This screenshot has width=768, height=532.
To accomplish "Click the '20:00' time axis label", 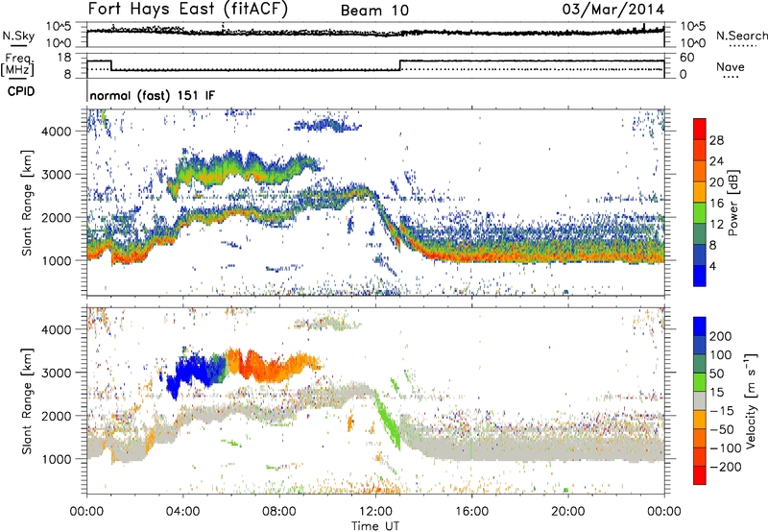I will pyautogui.click(x=567, y=512).
